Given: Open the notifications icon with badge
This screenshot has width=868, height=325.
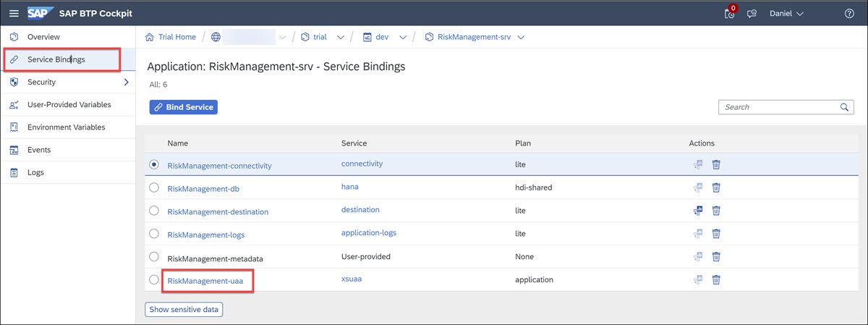Looking at the screenshot, I should point(730,13).
